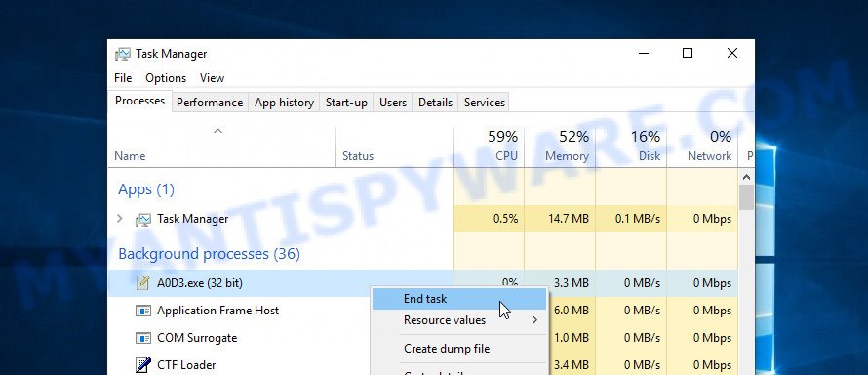Click A0D3.exe's 3.3 MB memory value
The height and width of the screenshot is (375, 868).
[x=572, y=283]
